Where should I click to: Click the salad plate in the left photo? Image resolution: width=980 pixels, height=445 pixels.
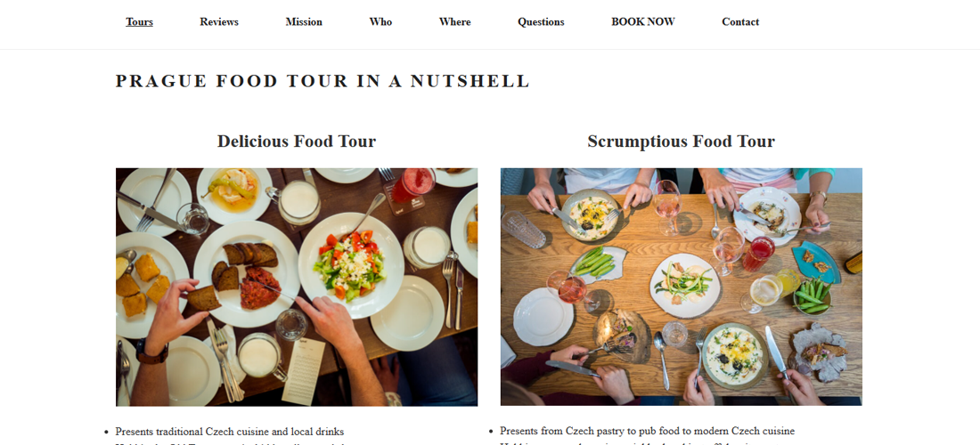pyautogui.click(x=350, y=263)
